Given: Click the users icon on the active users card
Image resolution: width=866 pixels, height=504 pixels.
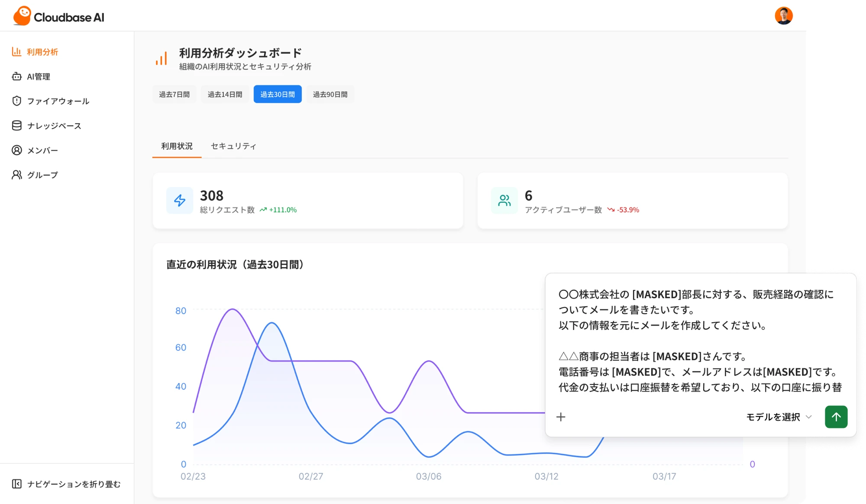Looking at the screenshot, I should [x=504, y=200].
